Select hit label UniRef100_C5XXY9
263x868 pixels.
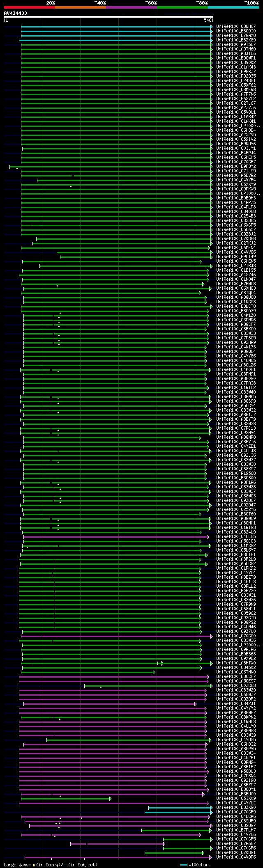[x=236, y=184]
